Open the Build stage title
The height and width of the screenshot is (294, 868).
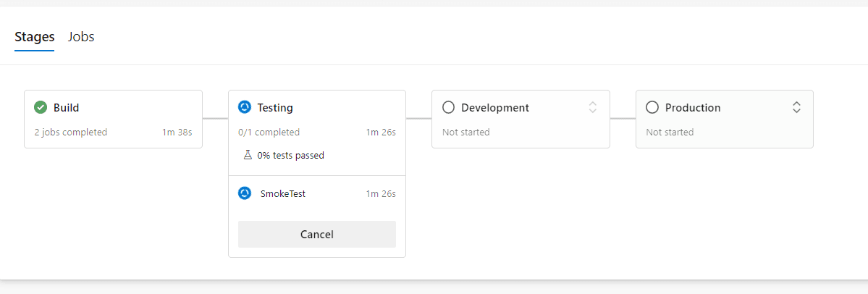pos(67,108)
